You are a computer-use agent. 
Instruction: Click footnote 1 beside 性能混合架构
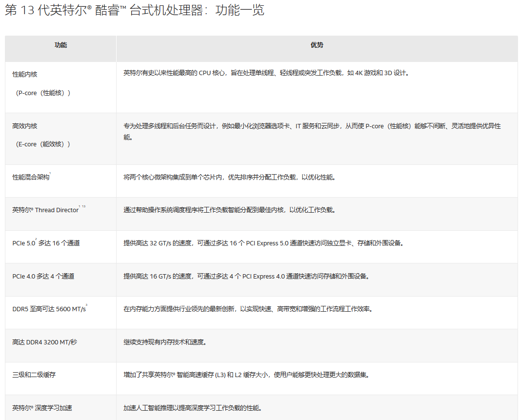click(50, 173)
